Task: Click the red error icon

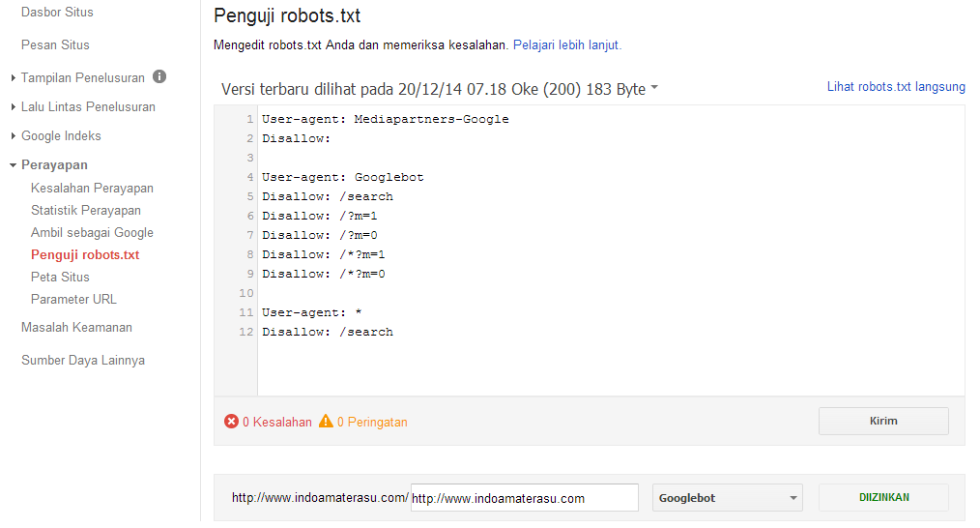Action: (231, 422)
